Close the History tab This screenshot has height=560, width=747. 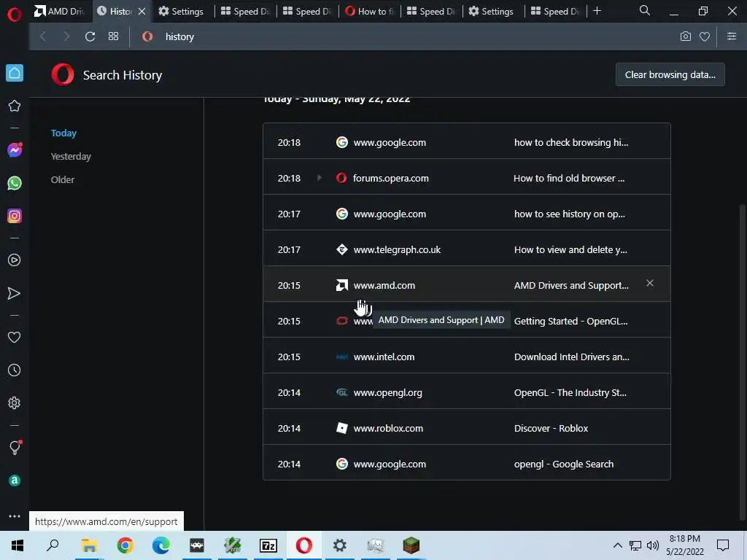tap(142, 12)
